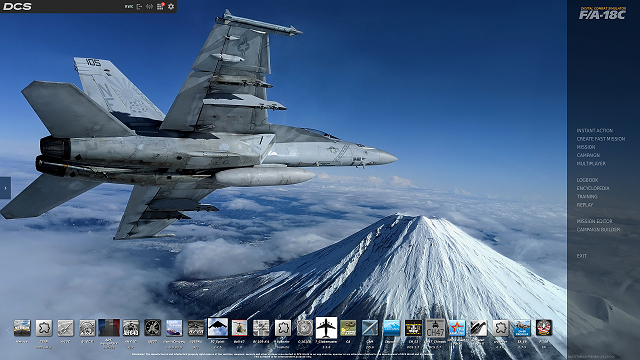Open the settings gear in the DCS top bar

click(x=171, y=7)
